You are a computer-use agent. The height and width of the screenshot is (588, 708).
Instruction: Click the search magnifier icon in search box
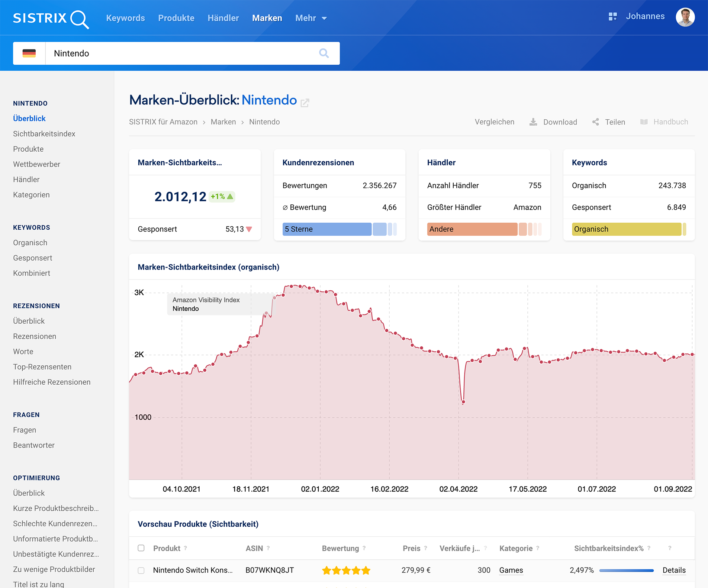tap(324, 53)
